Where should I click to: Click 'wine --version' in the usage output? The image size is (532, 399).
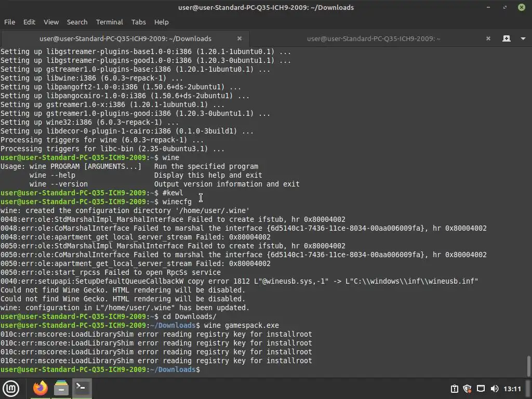[x=58, y=184]
